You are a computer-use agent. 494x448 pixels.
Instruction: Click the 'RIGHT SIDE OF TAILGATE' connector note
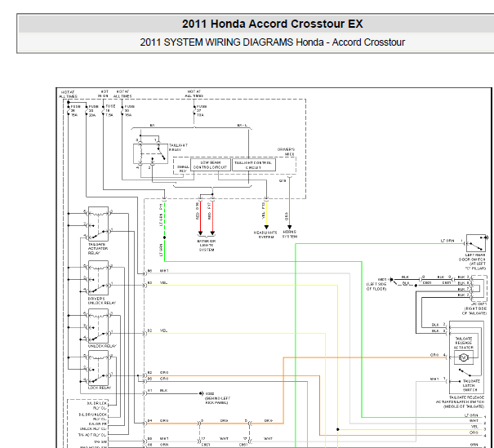click(474, 311)
